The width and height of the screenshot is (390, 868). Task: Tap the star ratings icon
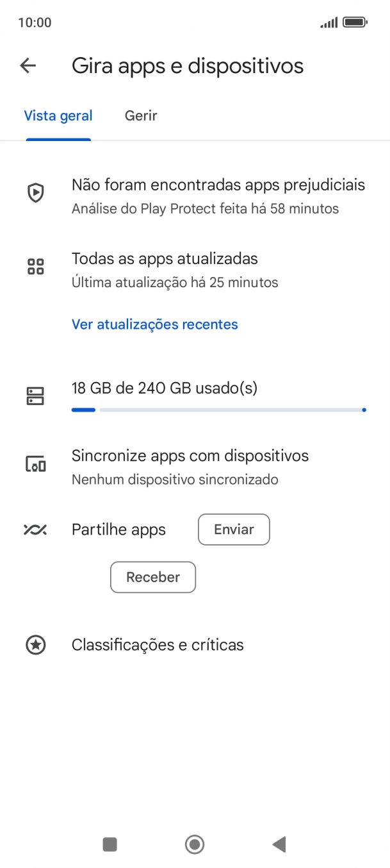click(35, 645)
